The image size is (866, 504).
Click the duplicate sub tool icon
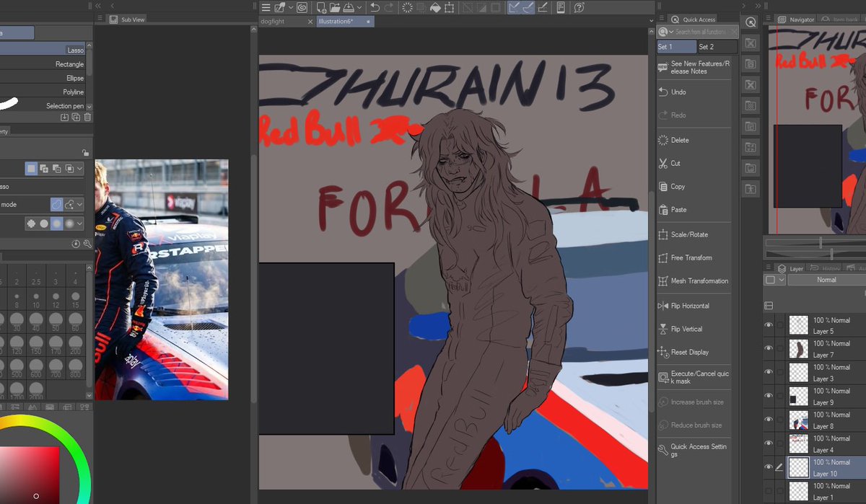pos(76,117)
